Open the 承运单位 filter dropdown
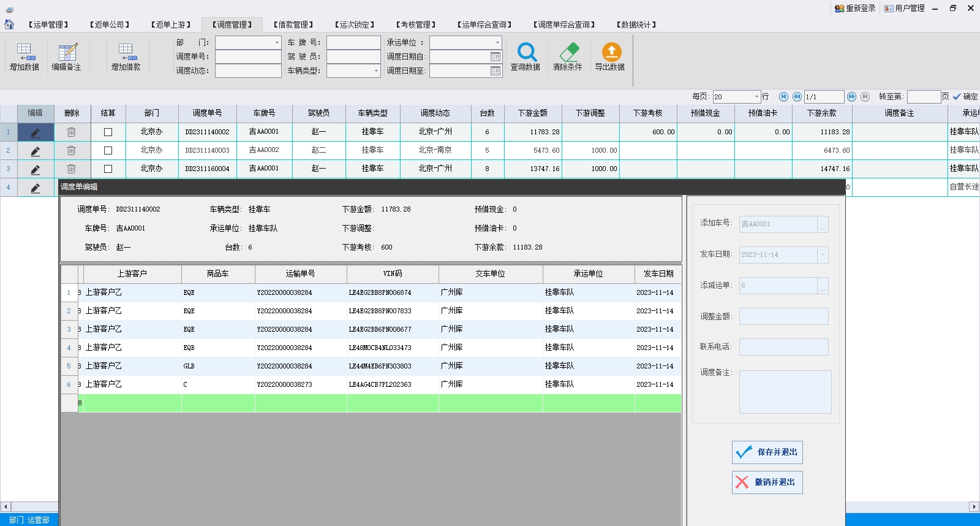The width and height of the screenshot is (980, 526). 497,42
